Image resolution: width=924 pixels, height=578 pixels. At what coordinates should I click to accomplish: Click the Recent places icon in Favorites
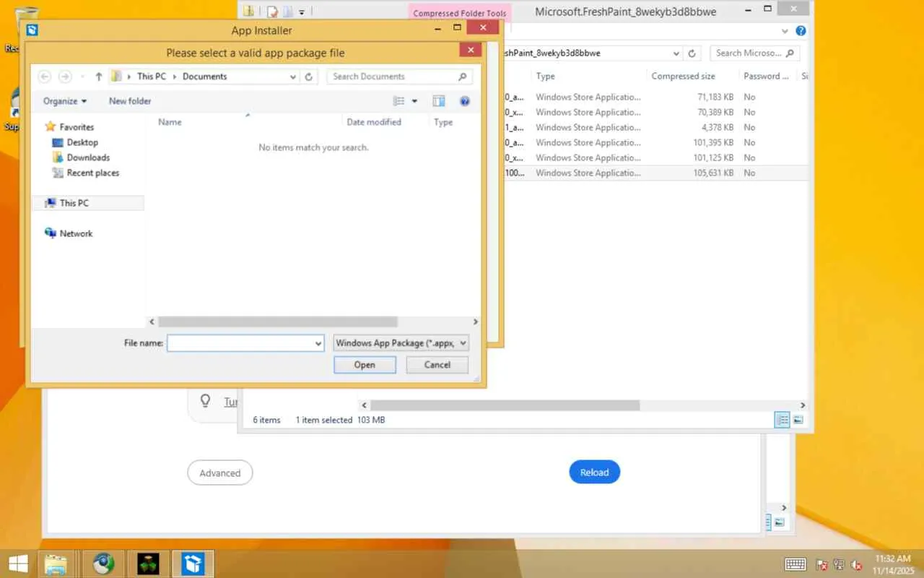click(x=58, y=173)
